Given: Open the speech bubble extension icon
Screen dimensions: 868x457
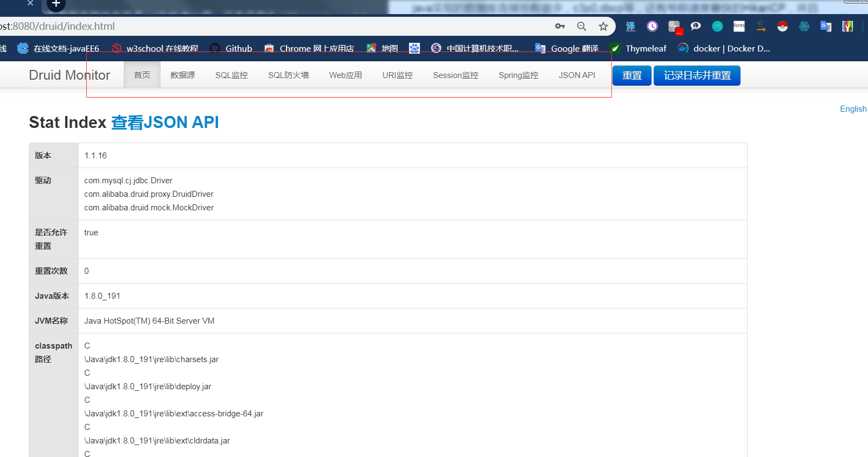Looking at the screenshot, I should (695, 26).
